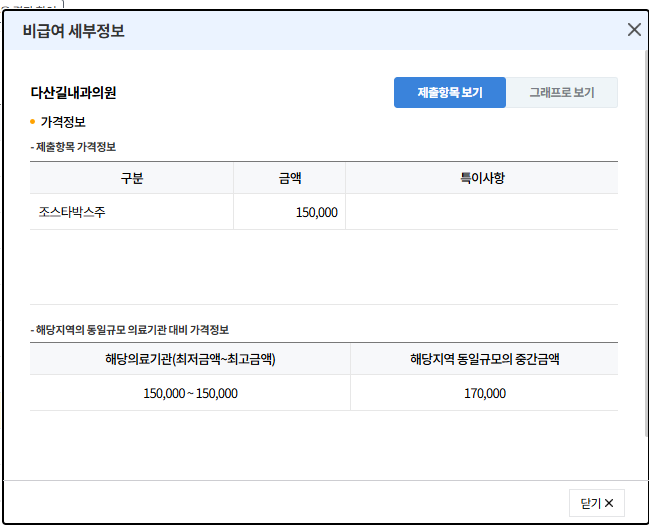The width and height of the screenshot is (649, 529).
Task: Click the 170,000 median price cell
Action: [x=484, y=393]
